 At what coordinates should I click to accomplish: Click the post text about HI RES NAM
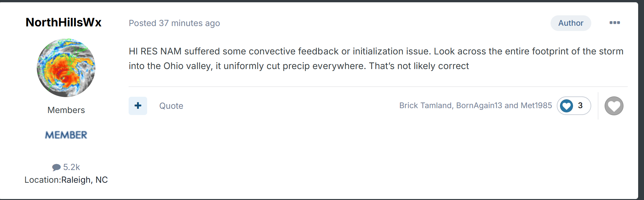point(376,59)
